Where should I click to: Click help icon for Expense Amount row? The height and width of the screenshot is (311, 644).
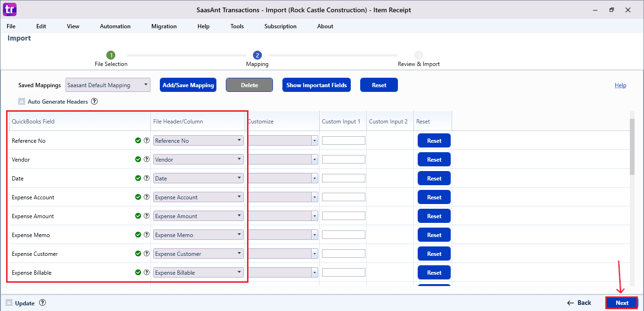click(x=146, y=216)
